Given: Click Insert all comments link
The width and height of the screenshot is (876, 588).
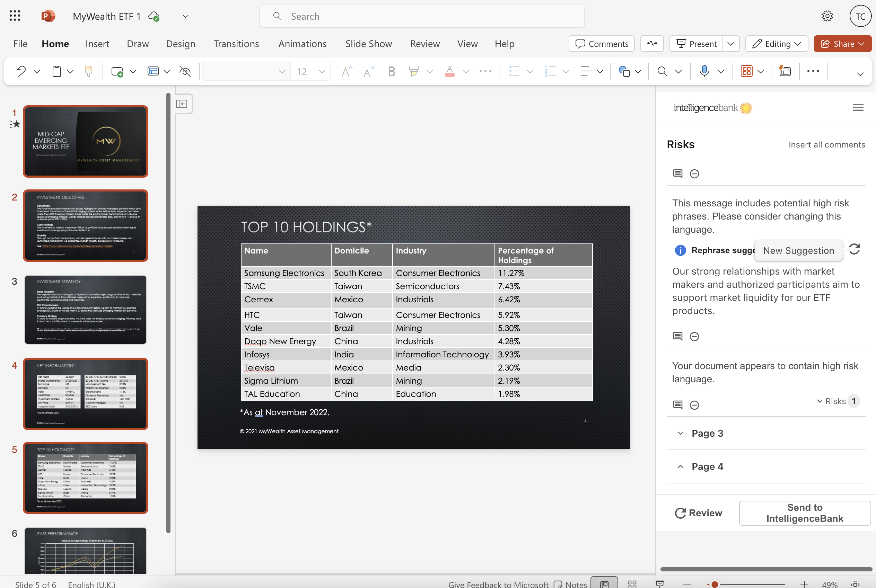Looking at the screenshot, I should (826, 145).
